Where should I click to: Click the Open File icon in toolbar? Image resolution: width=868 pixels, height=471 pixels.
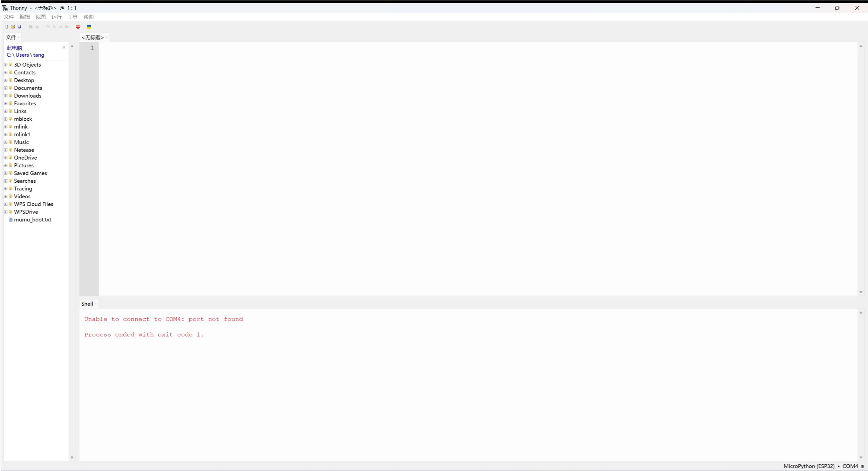[13, 27]
